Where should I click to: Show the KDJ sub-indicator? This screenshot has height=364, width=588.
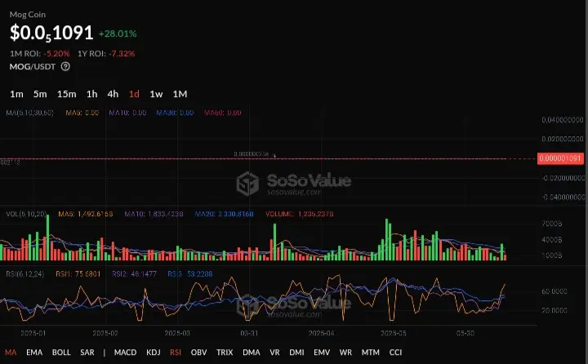(154, 353)
